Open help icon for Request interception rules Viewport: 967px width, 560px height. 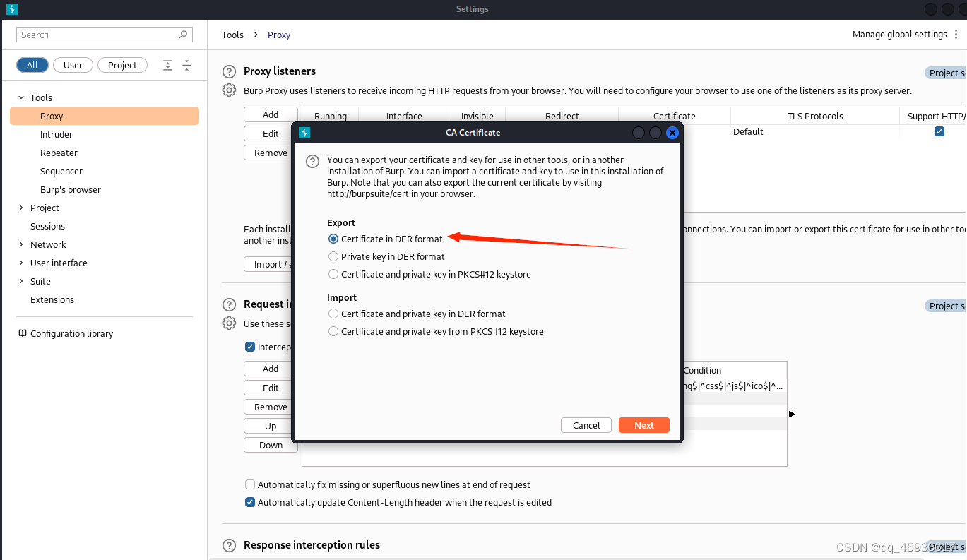click(229, 304)
